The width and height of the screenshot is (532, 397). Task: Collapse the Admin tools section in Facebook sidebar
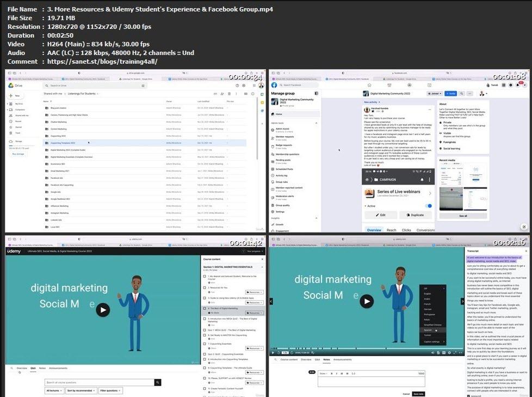(x=316, y=123)
